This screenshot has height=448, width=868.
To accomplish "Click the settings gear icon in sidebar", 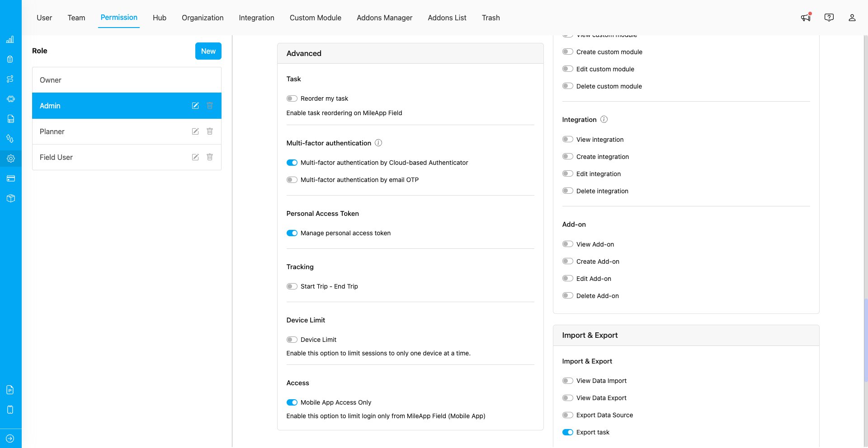I will pos(11,159).
